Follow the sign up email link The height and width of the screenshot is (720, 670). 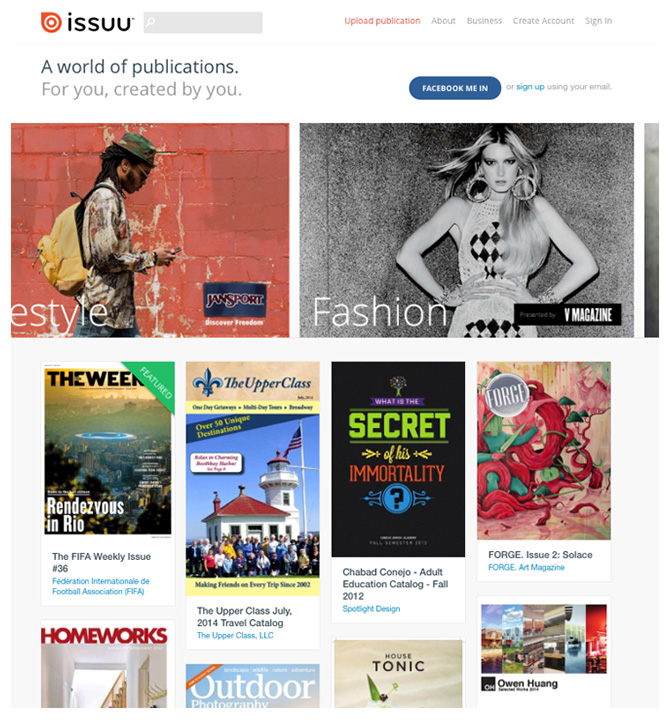(x=530, y=86)
